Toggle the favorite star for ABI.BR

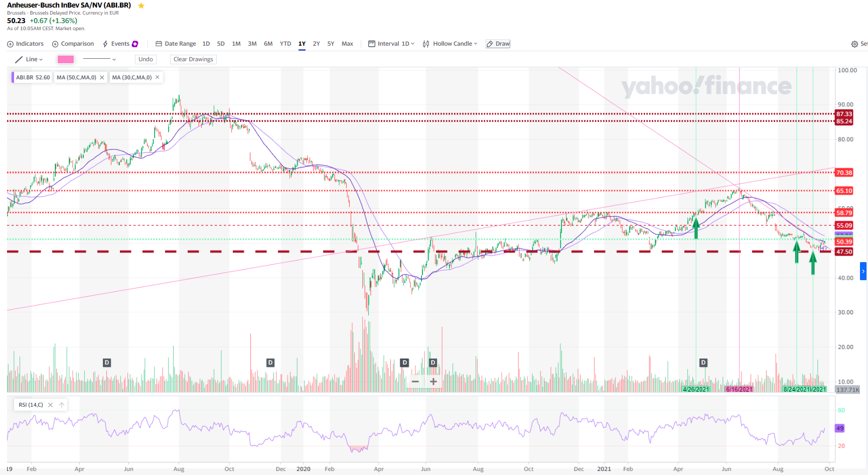click(x=141, y=6)
